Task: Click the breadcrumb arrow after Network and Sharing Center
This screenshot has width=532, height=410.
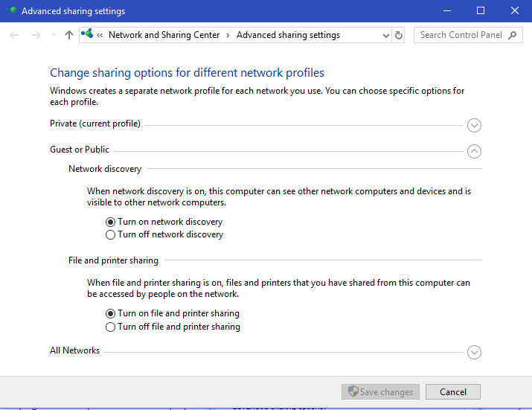Action: 228,35
